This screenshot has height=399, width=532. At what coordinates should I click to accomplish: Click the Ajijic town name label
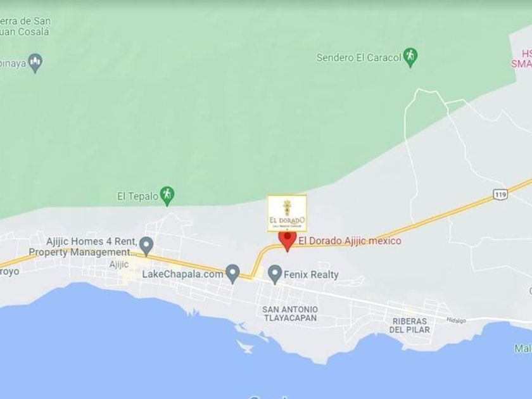click(x=119, y=264)
